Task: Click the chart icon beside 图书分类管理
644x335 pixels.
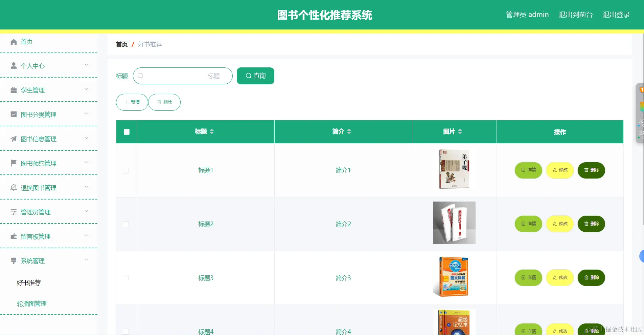Action: pyautogui.click(x=14, y=114)
